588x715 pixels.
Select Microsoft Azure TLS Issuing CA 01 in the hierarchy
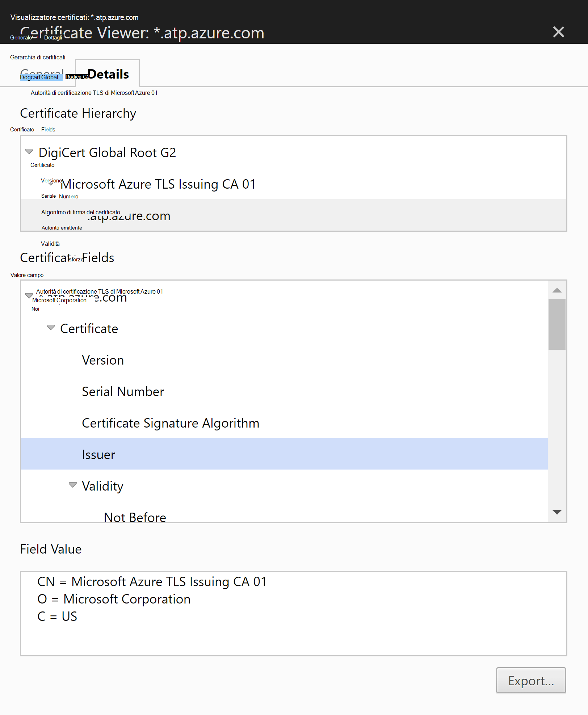[158, 184]
